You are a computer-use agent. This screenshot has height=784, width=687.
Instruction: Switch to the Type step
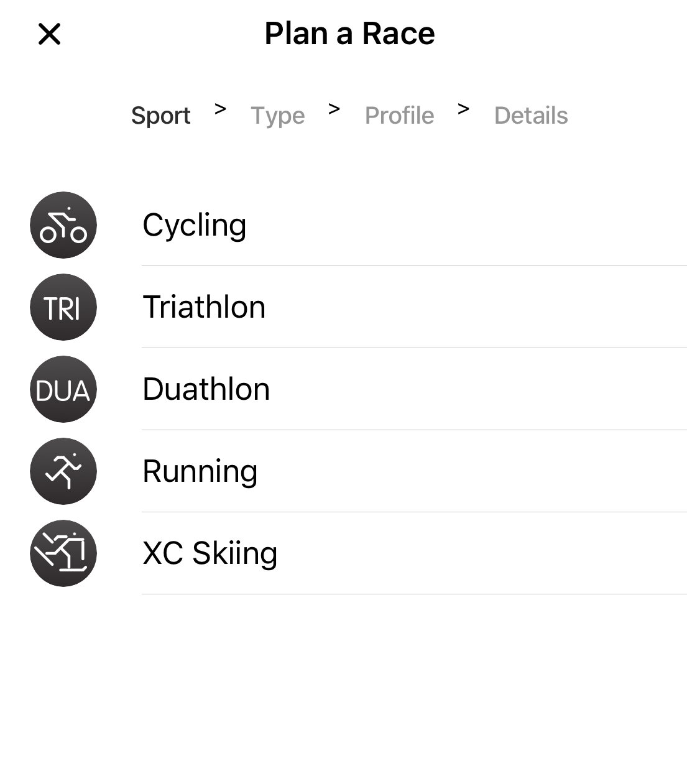(x=277, y=116)
